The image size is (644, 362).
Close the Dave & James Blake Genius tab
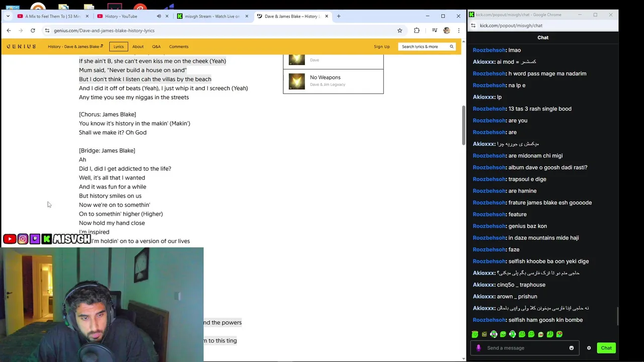click(x=327, y=16)
